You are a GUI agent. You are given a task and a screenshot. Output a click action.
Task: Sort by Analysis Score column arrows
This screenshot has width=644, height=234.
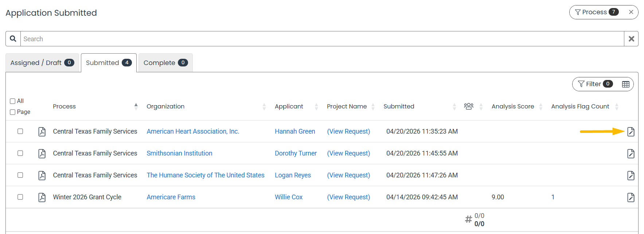tap(541, 107)
